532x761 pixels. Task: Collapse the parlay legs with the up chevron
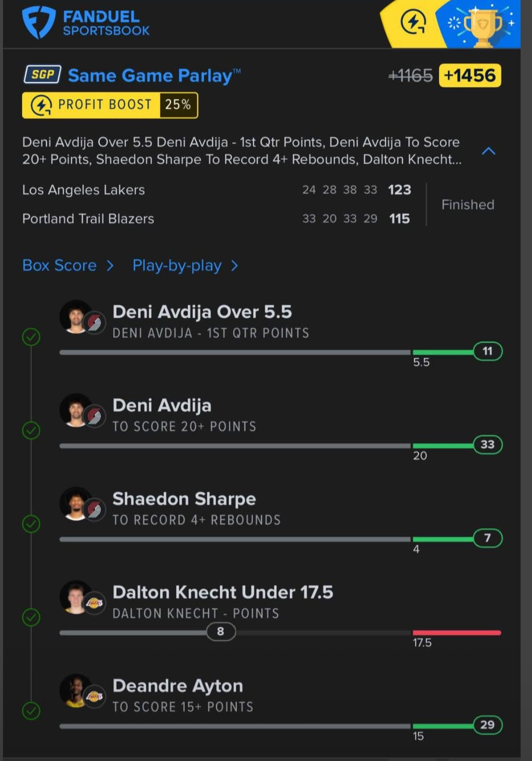[x=488, y=151]
